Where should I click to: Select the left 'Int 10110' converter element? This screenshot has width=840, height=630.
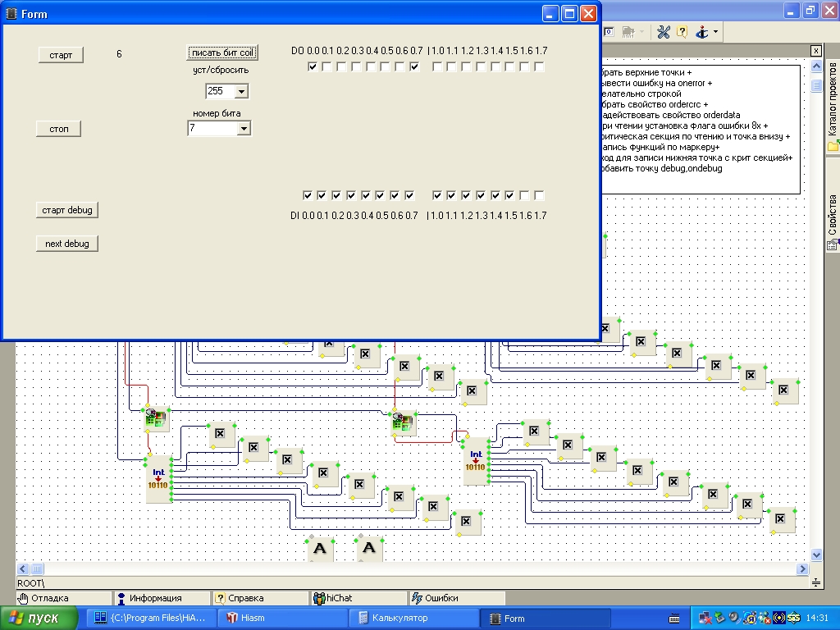pyautogui.click(x=158, y=479)
